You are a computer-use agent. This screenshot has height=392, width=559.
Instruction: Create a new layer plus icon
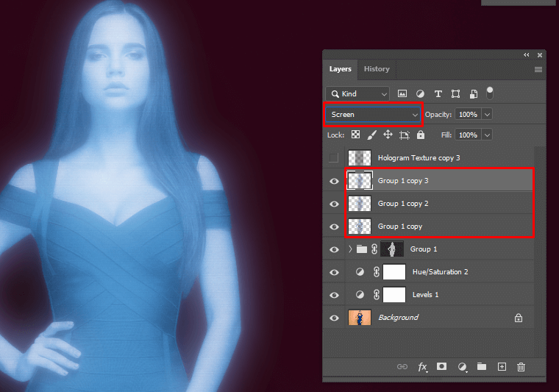click(502, 367)
